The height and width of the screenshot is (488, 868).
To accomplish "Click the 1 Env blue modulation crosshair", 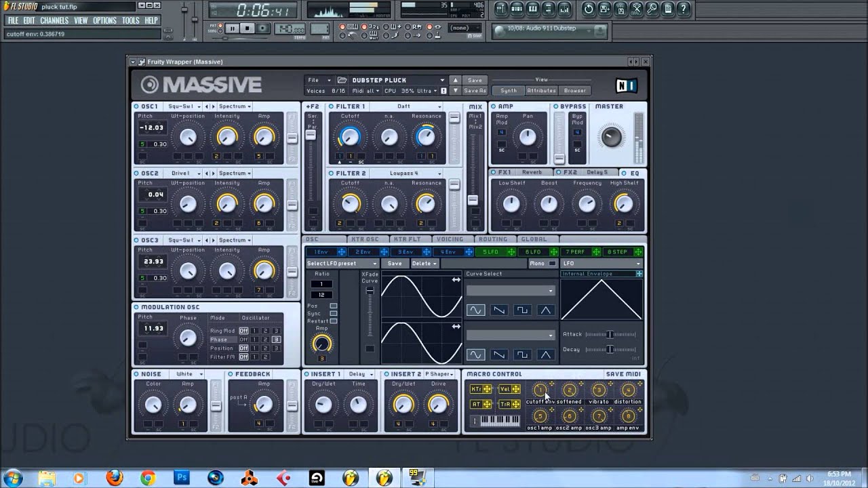I will click(340, 252).
